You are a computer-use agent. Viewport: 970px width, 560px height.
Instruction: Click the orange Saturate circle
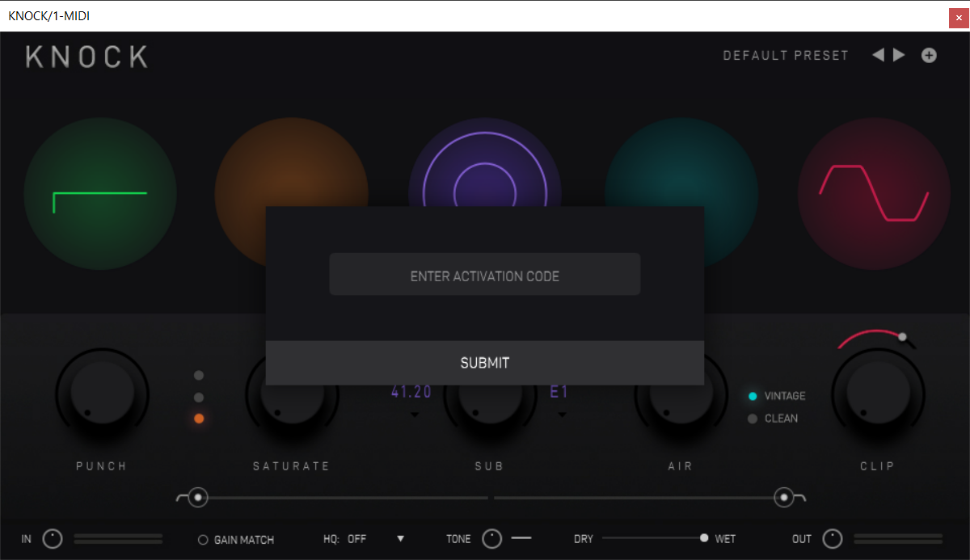tap(291, 194)
